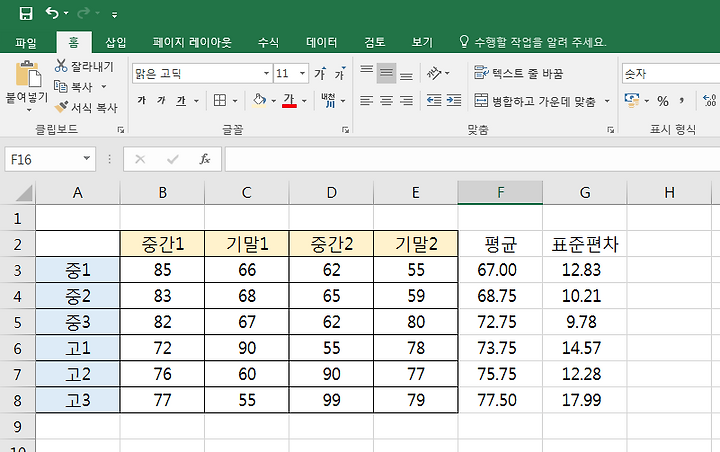720x452 pixels.
Task: Expand the 붙여넣기 options arrow
Action: (28, 110)
